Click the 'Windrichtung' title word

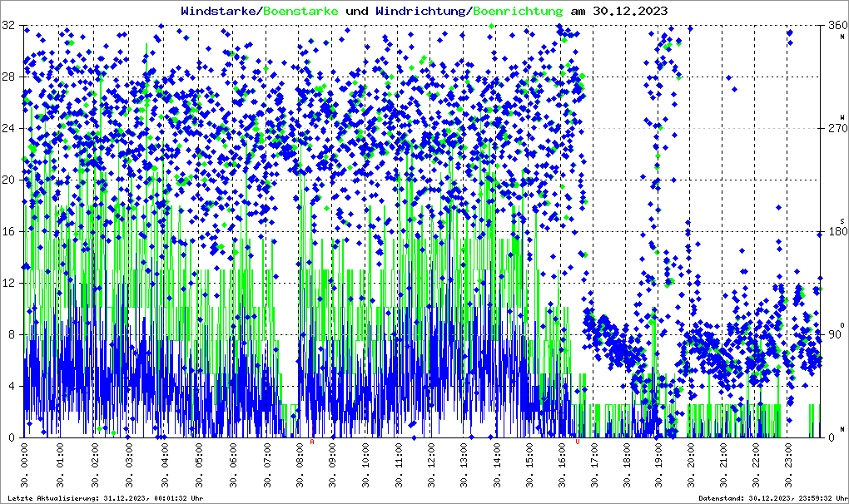(420, 11)
